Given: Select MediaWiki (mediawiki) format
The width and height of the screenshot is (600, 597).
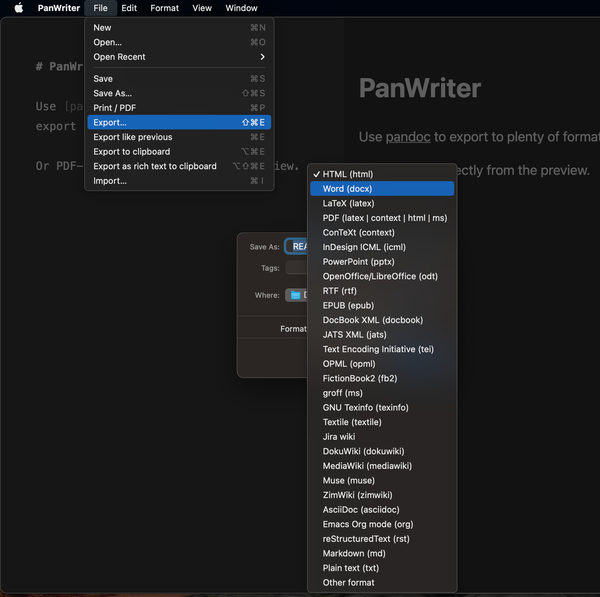Looking at the screenshot, I should pyautogui.click(x=382, y=466).
